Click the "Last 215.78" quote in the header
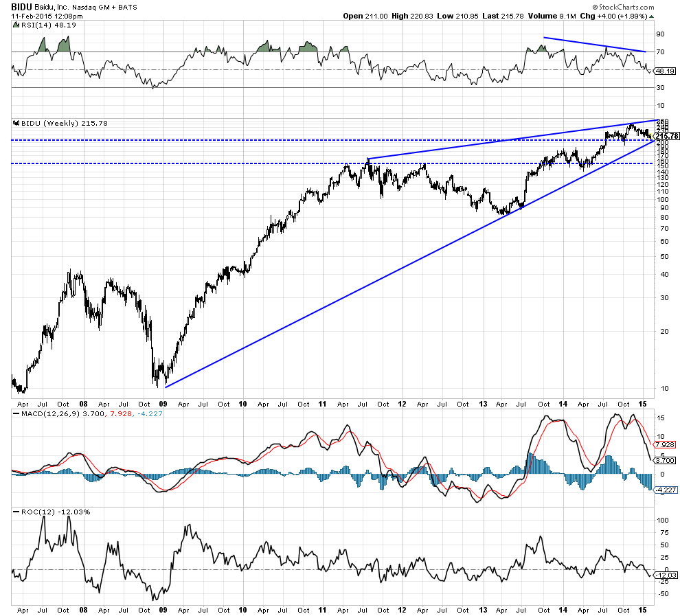Screen dimensions: 680x616 [503, 16]
